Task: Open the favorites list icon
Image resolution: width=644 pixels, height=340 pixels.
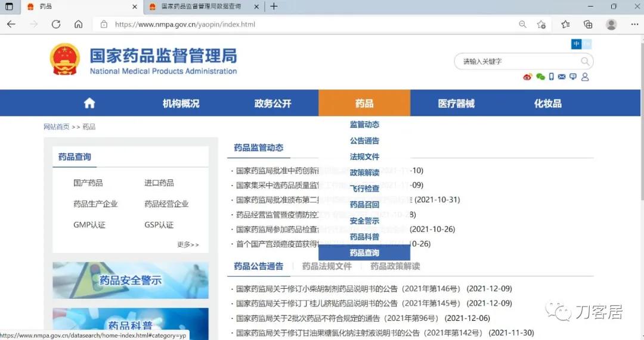Action: tap(565, 24)
